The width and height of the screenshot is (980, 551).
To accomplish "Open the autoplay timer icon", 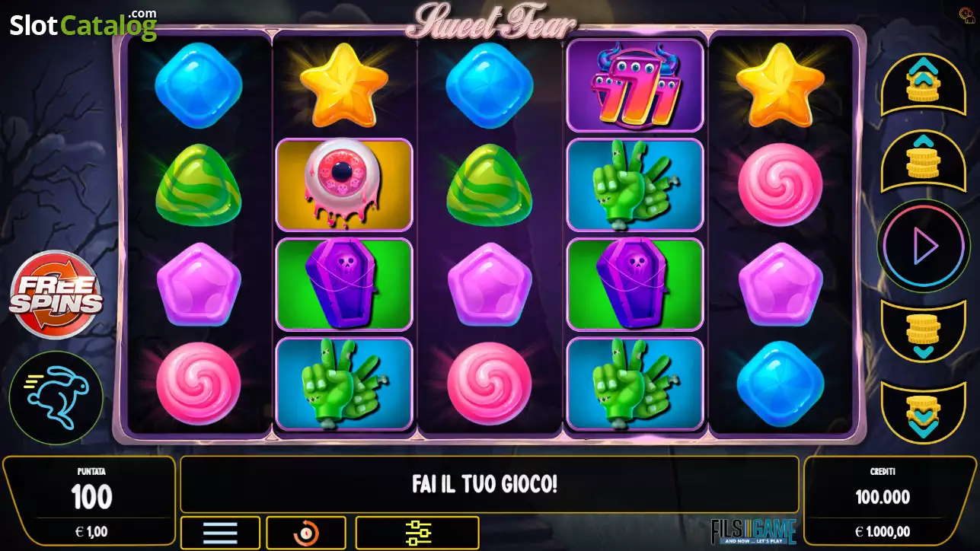I will (x=306, y=533).
